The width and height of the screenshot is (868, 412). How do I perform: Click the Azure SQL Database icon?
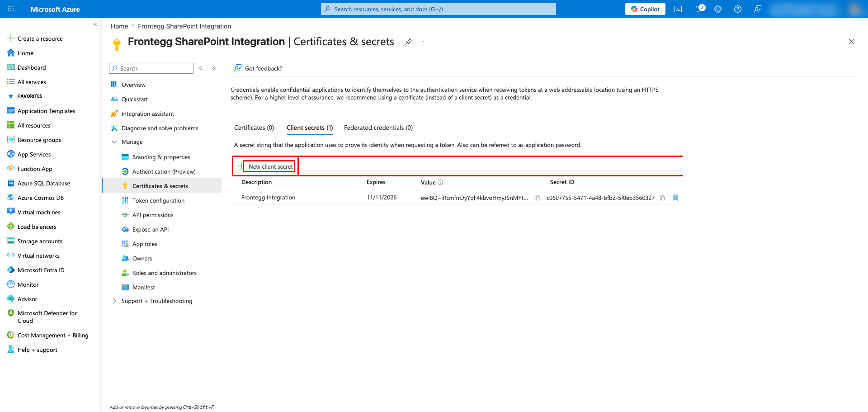pos(11,183)
